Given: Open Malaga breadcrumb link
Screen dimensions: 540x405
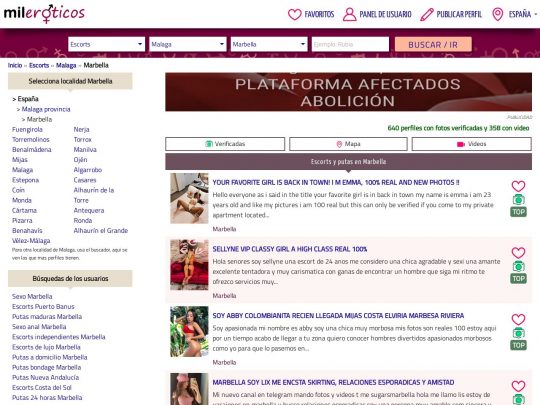Looking at the screenshot, I should pos(66,65).
